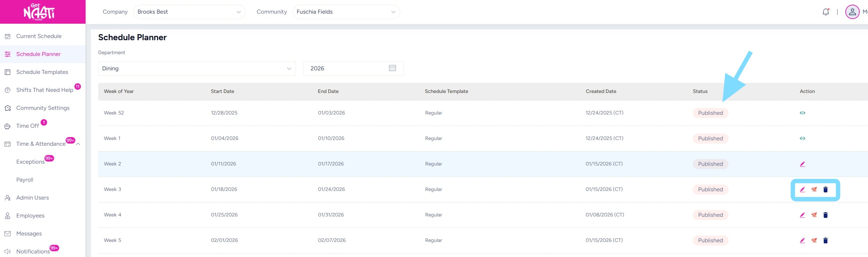This screenshot has height=257, width=868.
Task: Click the edit pencil for Week 2
Action: point(802,164)
